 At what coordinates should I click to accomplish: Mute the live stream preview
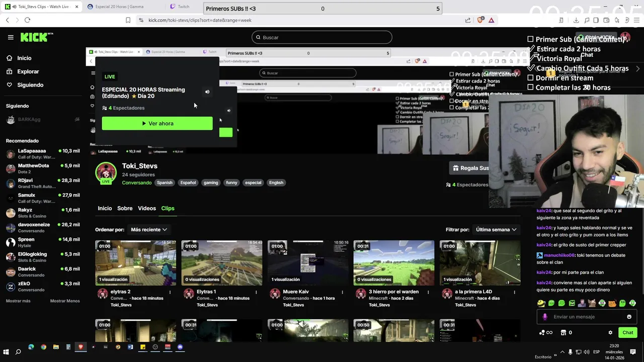pos(207,92)
